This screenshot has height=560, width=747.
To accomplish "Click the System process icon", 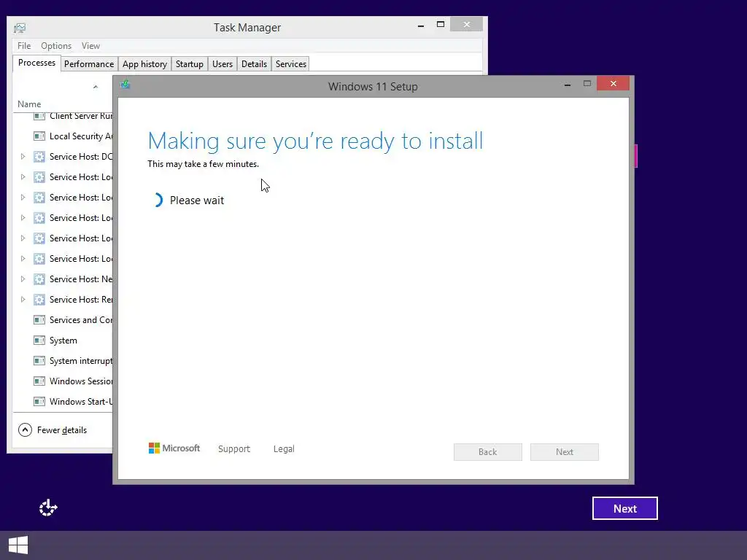I will click(x=39, y=341).
